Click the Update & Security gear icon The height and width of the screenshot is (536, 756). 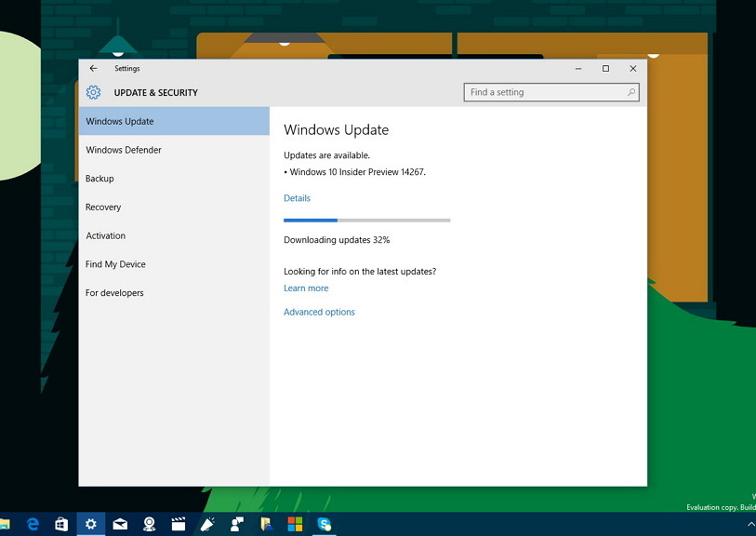click(92, 92)
